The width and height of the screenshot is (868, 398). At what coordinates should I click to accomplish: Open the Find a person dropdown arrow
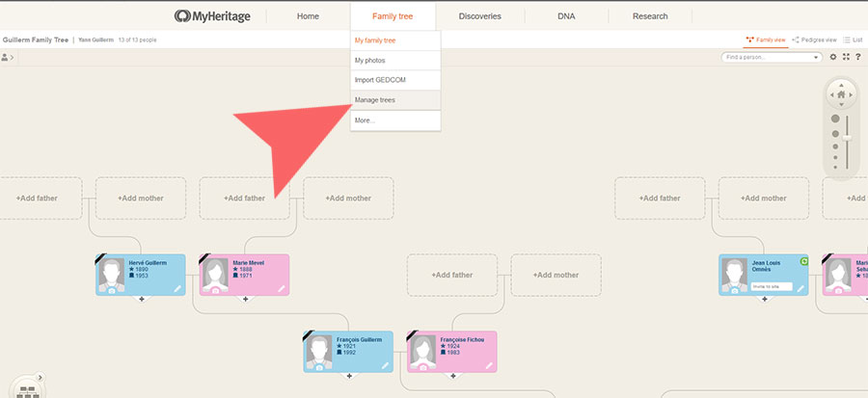point(816,58)
